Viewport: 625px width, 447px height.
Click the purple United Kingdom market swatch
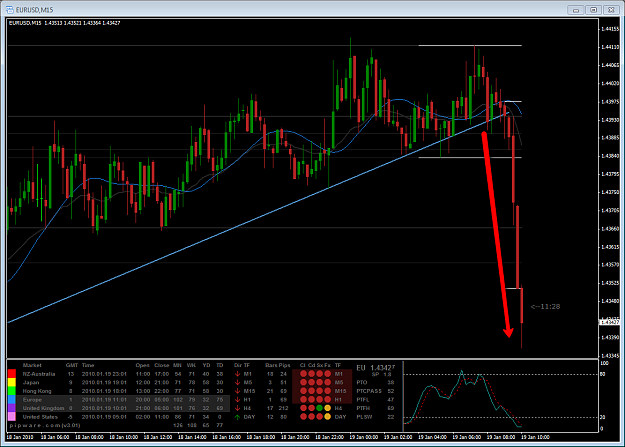[x=12, y=408]
